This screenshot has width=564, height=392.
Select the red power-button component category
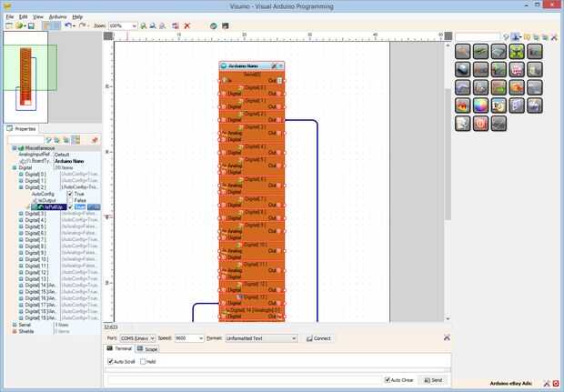480,124
